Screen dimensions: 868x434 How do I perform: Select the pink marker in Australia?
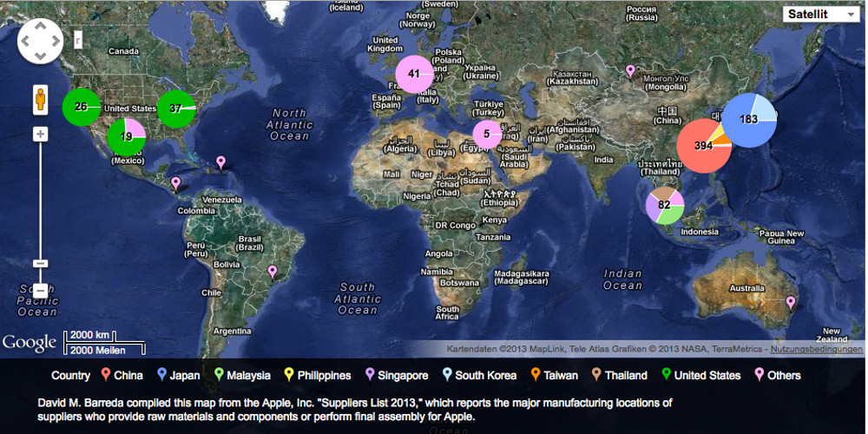(791, 303)
